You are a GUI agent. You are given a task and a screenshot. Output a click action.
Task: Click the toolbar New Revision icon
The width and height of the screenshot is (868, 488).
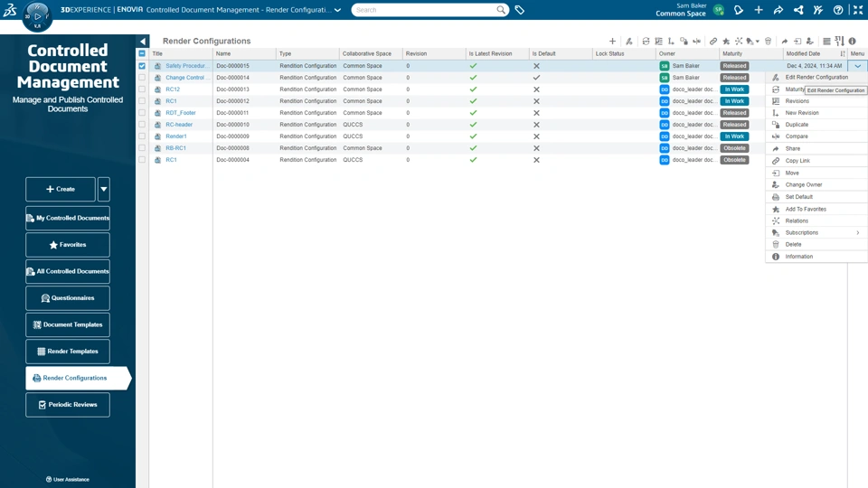coord(671,41)
